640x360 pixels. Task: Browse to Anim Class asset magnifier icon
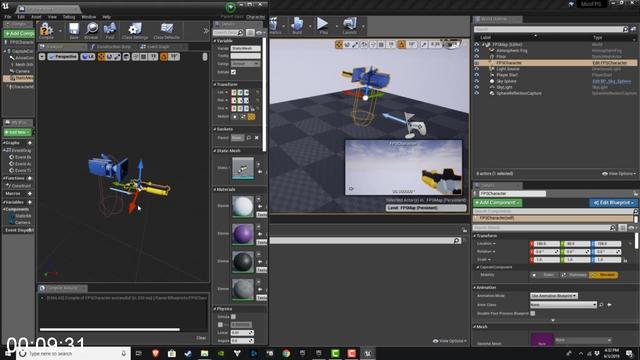pyautogui.click(x=602, y=305)
